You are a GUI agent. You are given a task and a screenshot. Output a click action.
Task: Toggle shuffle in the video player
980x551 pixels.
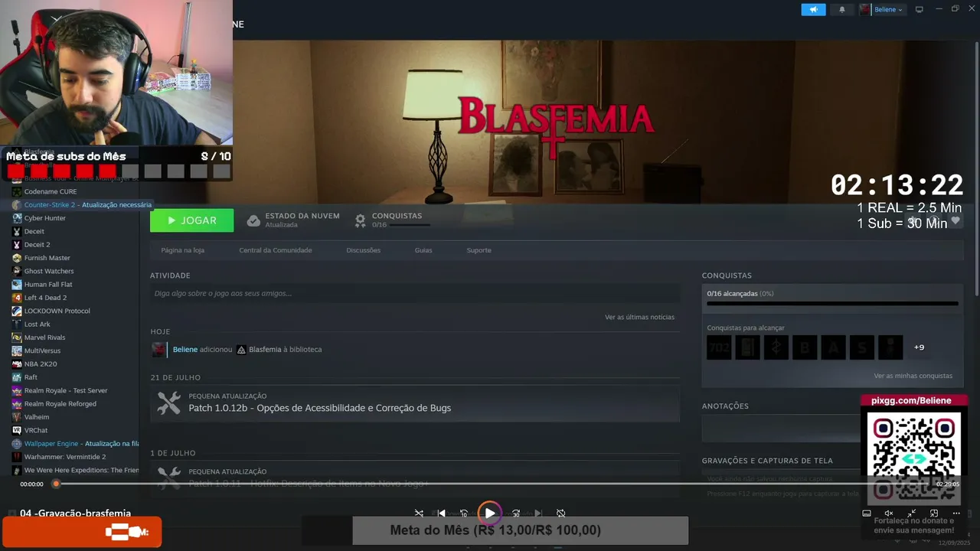point(419,514)
